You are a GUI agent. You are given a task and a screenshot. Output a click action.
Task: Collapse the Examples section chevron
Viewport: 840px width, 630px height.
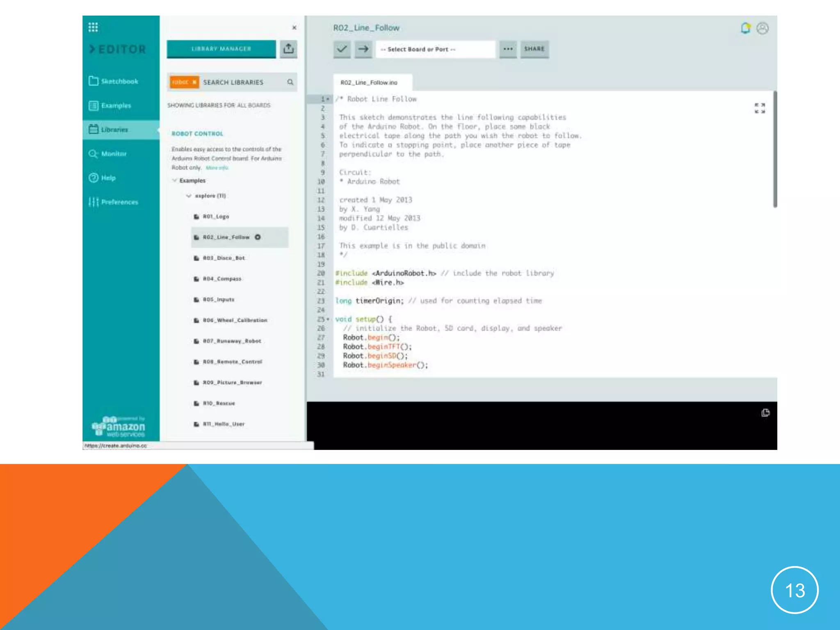174,180
